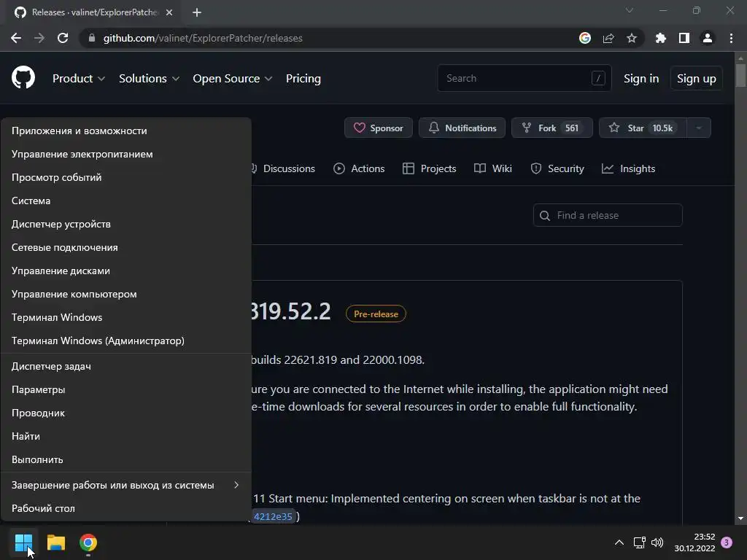747x560 pixels.
Task: Open a new browser tab
Action: (x=197, y=12)
